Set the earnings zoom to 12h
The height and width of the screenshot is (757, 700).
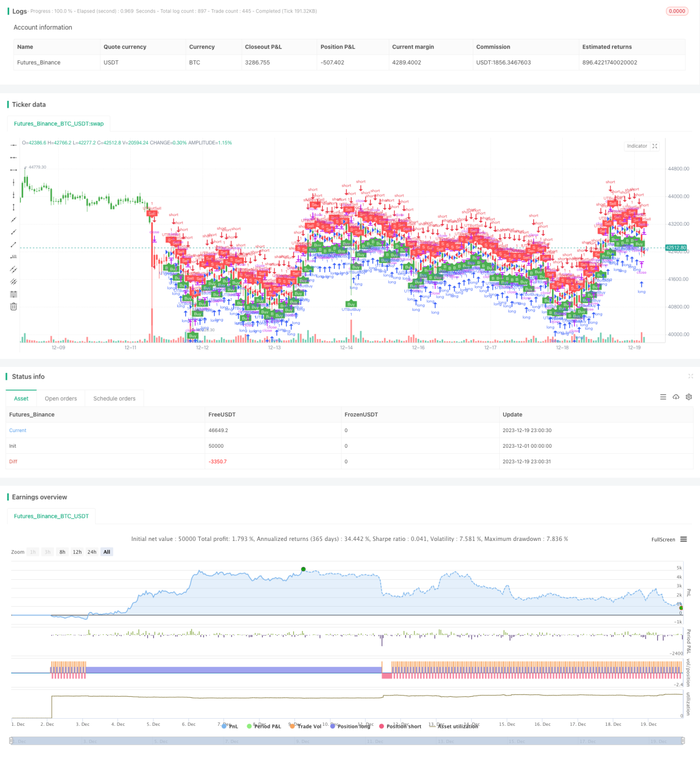[77, 552]
